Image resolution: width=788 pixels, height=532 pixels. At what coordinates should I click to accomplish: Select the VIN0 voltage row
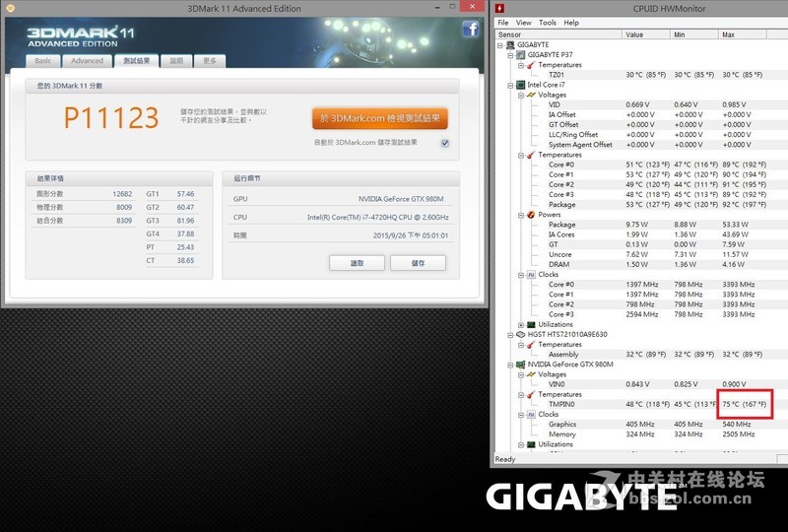pyautogui.click(x=642, y=384)
